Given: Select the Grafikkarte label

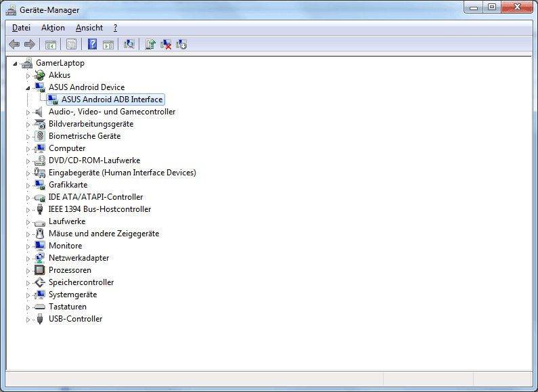Looking at the screenshot, I should (68, 185).
